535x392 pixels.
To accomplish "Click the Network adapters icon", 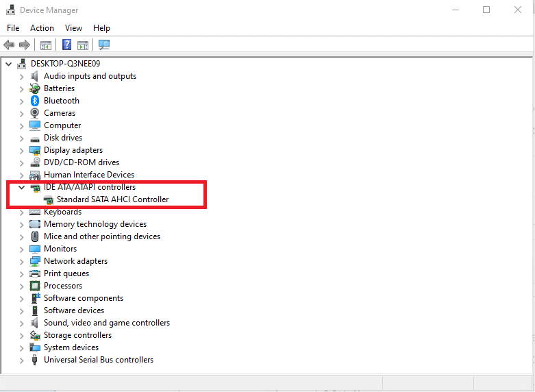I will [x=35, y=261].
